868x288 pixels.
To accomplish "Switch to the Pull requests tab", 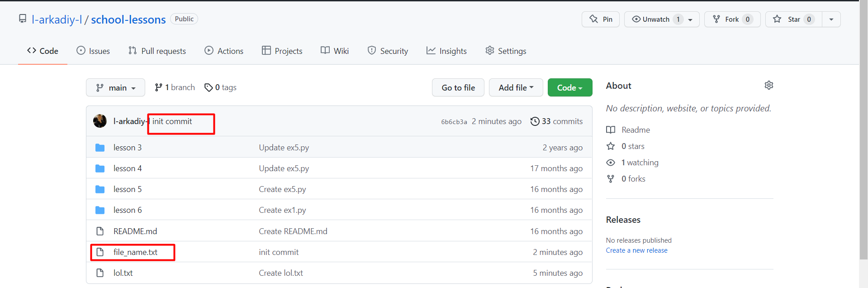I will point(157,51).
